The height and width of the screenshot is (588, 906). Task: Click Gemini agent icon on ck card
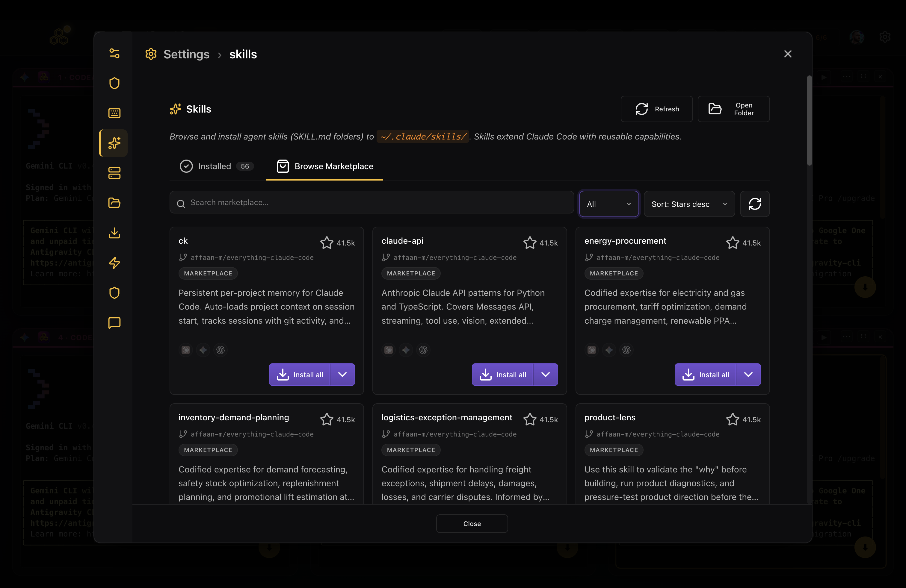pyautogui.click(x=203, y=350)
